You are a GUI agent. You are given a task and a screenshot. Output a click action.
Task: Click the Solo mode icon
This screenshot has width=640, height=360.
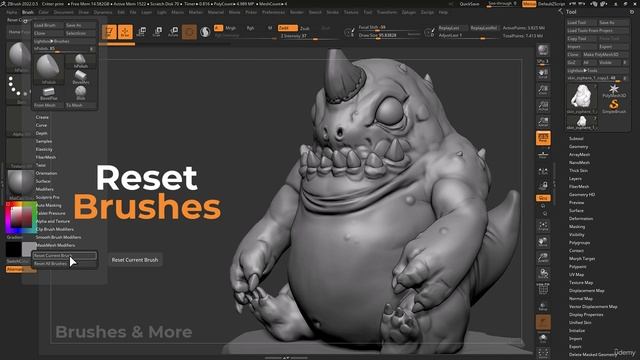(x=543, y=338)
